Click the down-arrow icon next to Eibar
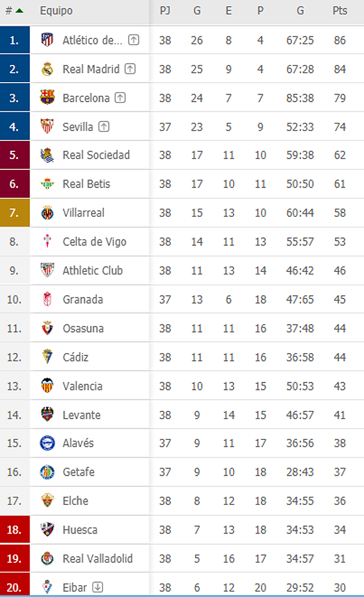This screenshot has height=597, width=364. point(98,587)
